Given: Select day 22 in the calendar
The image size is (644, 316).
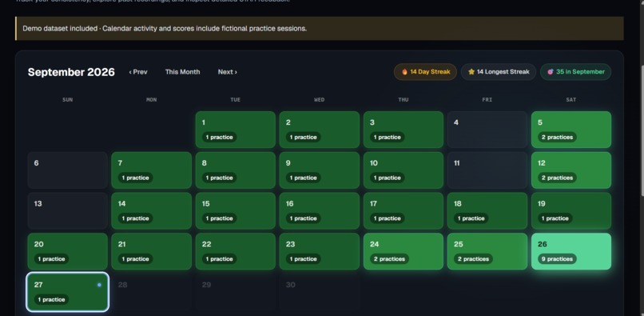Looking at the screenshot, I should (236, 251).
